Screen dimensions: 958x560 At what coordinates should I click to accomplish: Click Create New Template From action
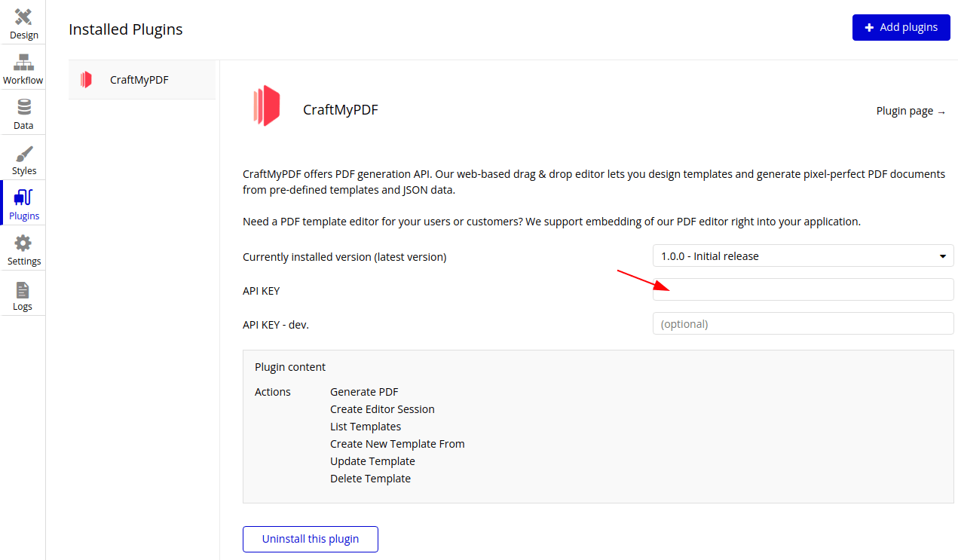pyautogui.click(x=397, y=444)
